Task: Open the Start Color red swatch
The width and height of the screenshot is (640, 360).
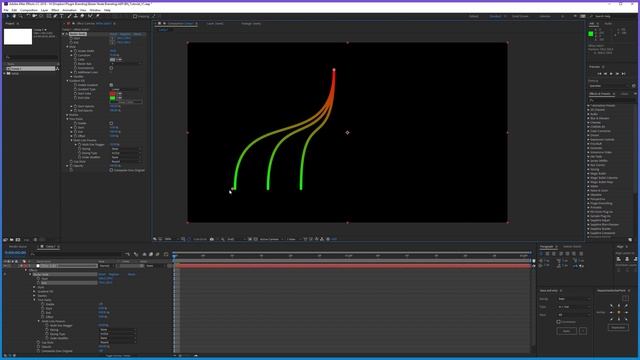Action: click(113, 94)
